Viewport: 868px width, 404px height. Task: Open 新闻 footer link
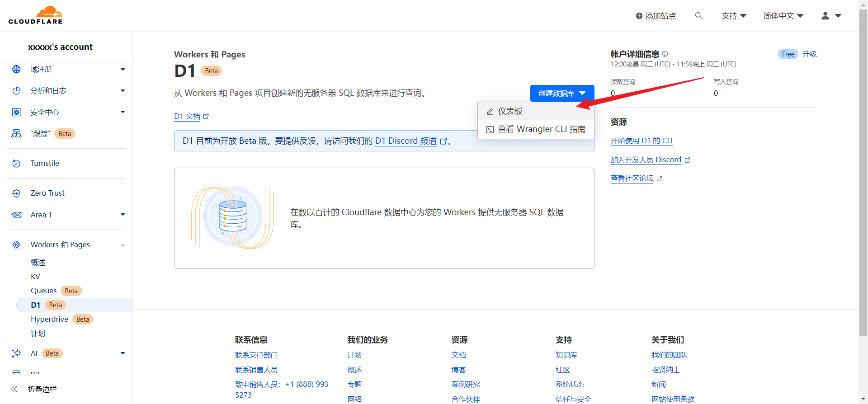click(x=659, y=384)
